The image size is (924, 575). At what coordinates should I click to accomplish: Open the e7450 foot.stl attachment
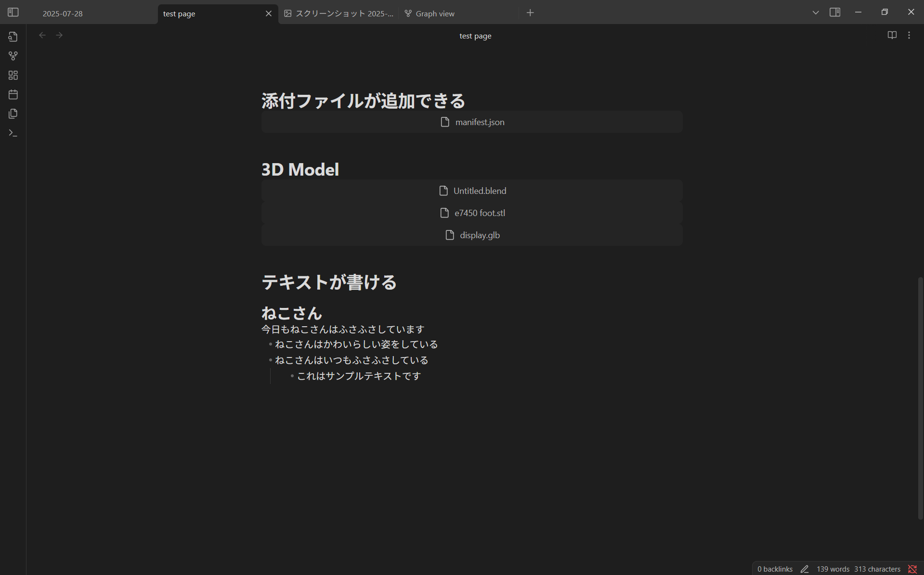tap(472, 213)
